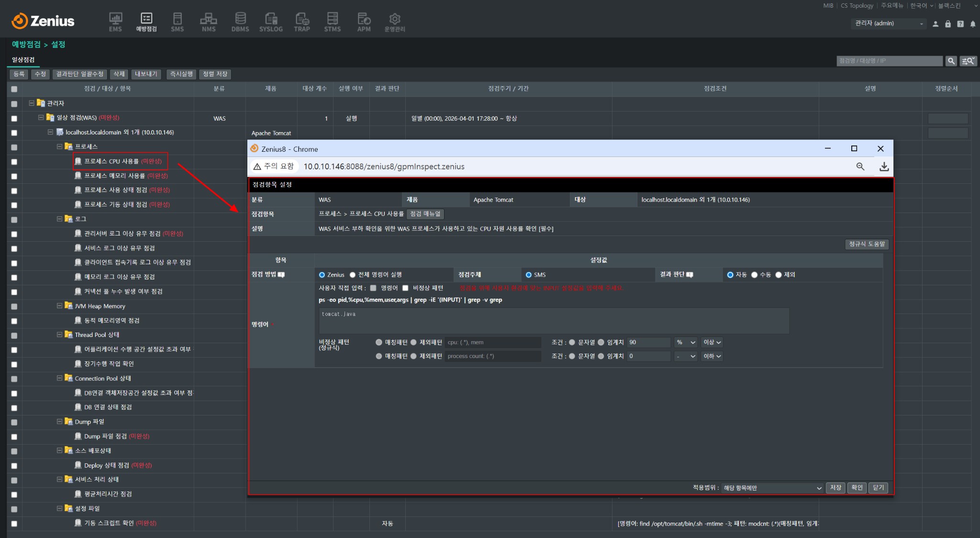
Task: Open the 적용범위 해당 항목에만 dropdown
Action: [772, 488]
